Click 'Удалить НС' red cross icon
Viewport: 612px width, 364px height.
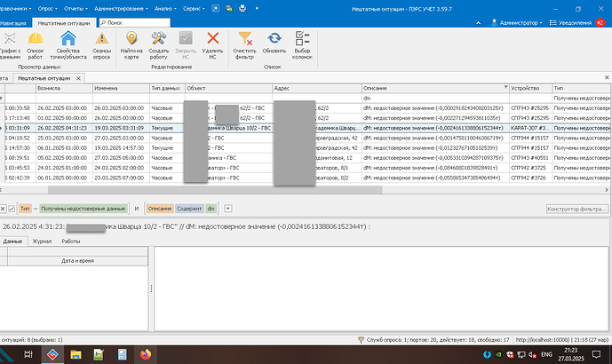click(x=212, y=45)
